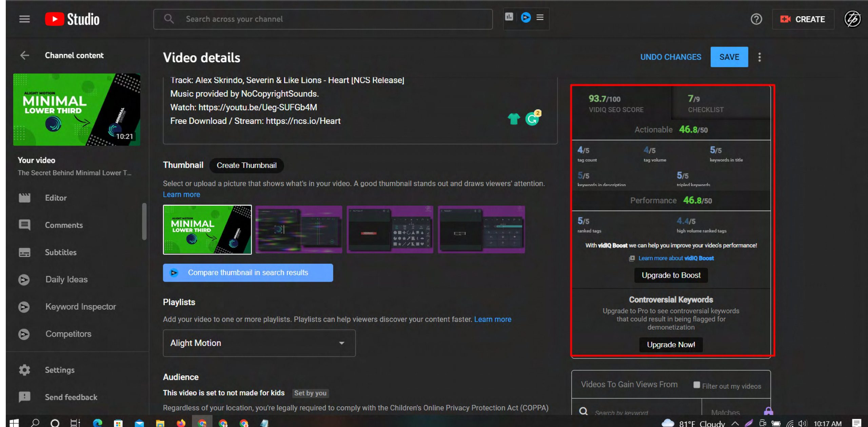
Task: Click the Daily Ideas vidIQ icon
Action: (24, 280)
